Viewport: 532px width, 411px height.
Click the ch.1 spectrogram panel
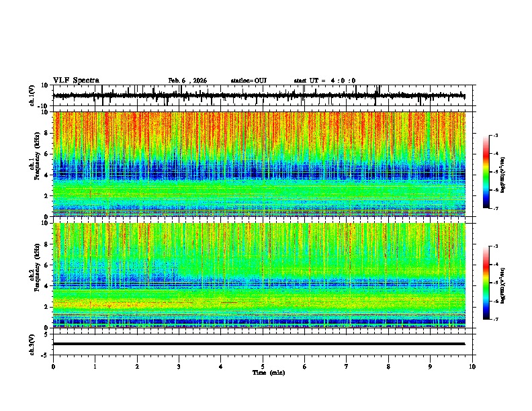click(259, 164)
